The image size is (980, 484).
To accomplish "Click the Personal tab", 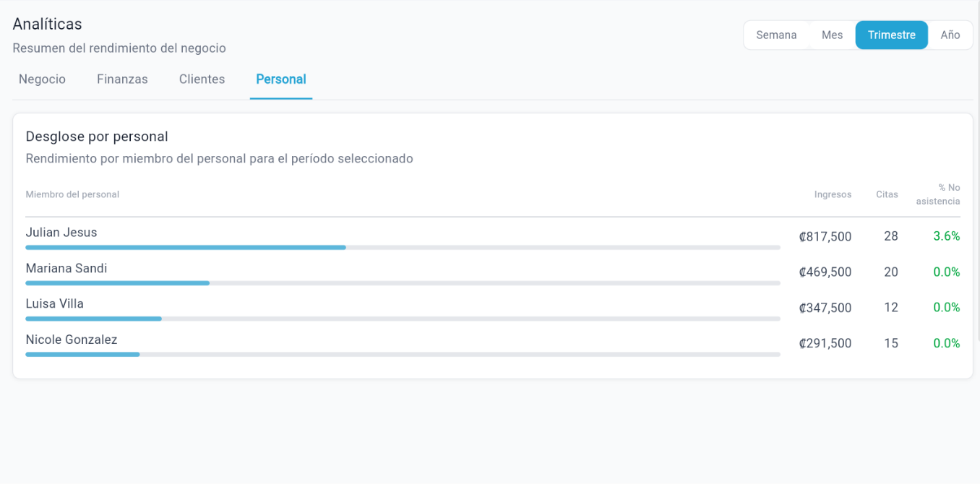I will pos(281,79).
